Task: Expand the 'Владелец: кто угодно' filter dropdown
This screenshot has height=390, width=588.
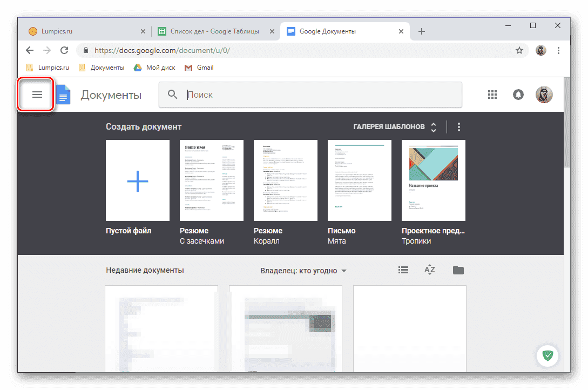Action: pos(304,271)
